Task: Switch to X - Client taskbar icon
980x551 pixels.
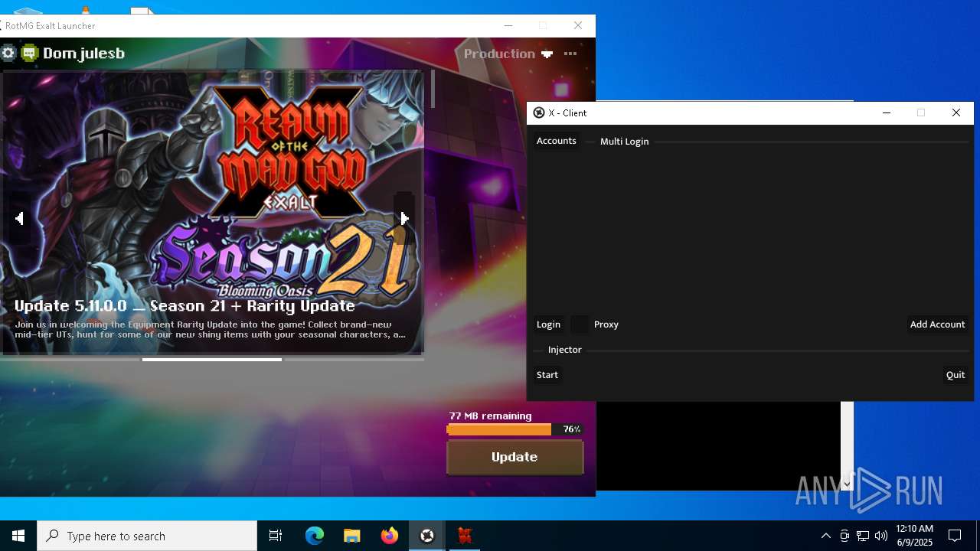Action: (427, 536)
